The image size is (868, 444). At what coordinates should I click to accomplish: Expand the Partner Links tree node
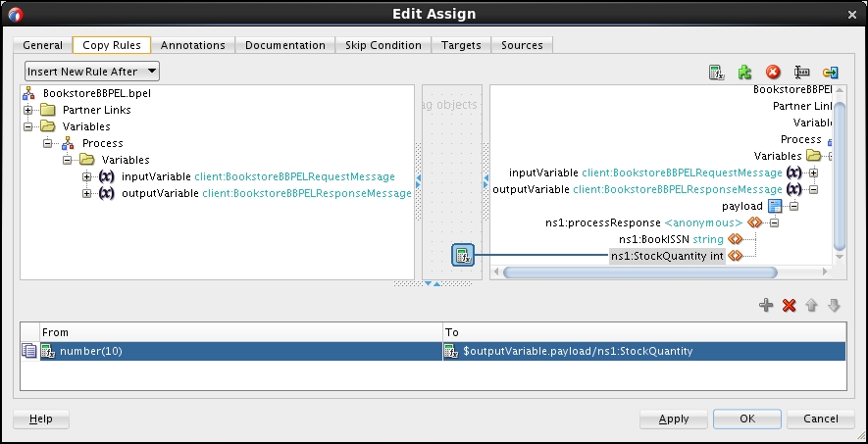click(28, 110)
